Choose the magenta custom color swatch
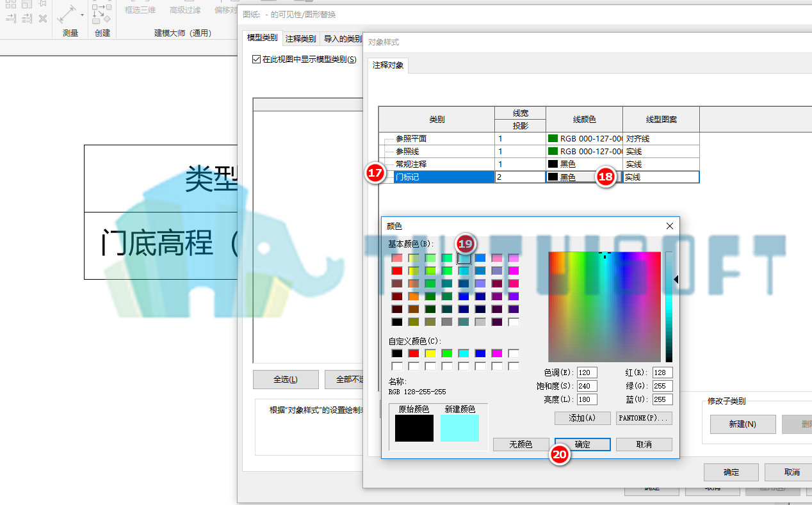Image resolution: width=812 pixels, height=505 pixels. coord(497,353)
